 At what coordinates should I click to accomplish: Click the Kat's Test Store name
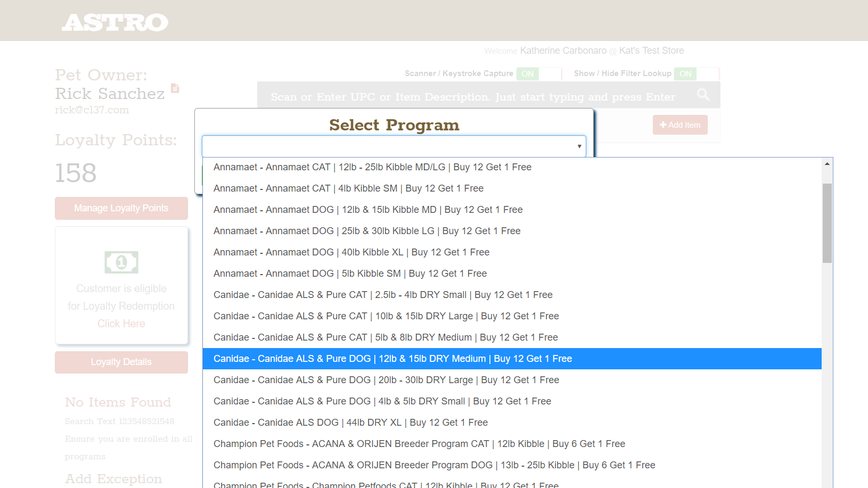coord(652,51)
